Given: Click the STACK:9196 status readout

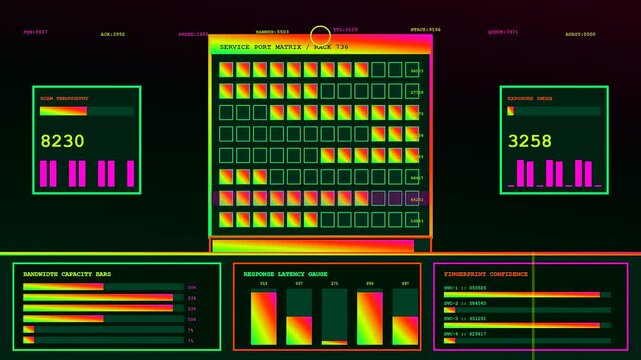Looking at the screenshot, I should tap(426, 30).
